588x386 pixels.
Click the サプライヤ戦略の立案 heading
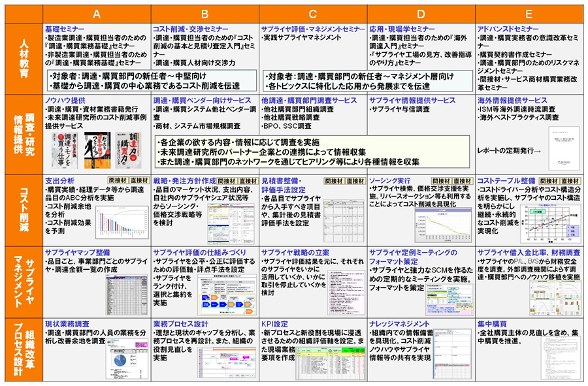point(295,253)
